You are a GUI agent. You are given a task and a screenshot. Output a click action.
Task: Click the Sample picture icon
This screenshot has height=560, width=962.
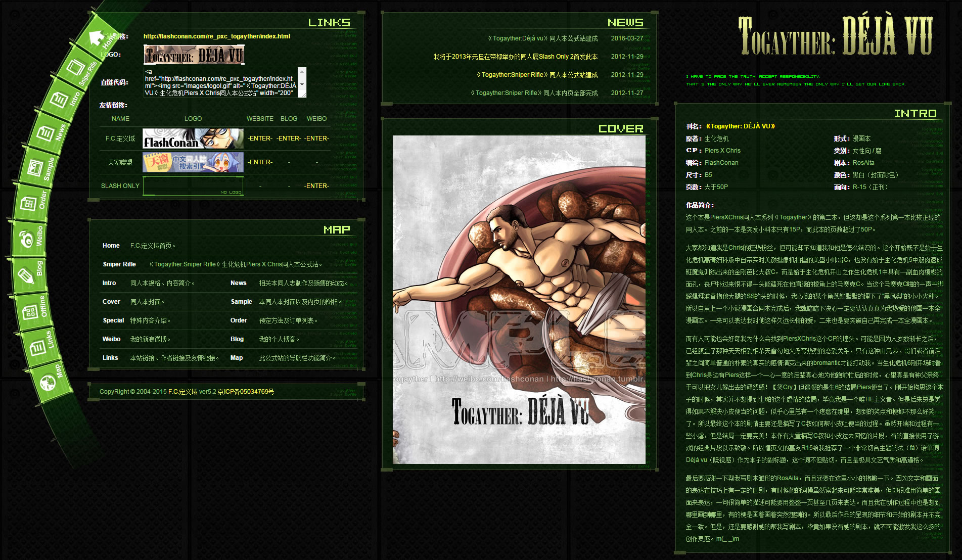(35, 168)
